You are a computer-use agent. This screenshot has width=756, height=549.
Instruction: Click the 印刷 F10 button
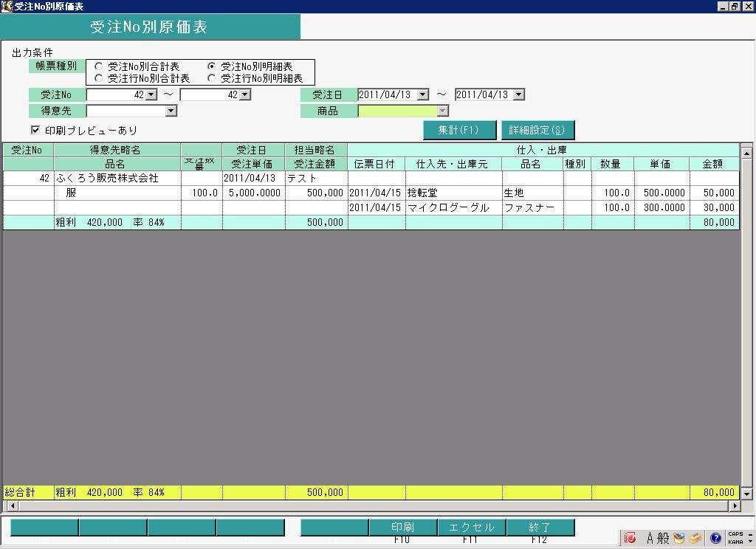coord(402,528)
